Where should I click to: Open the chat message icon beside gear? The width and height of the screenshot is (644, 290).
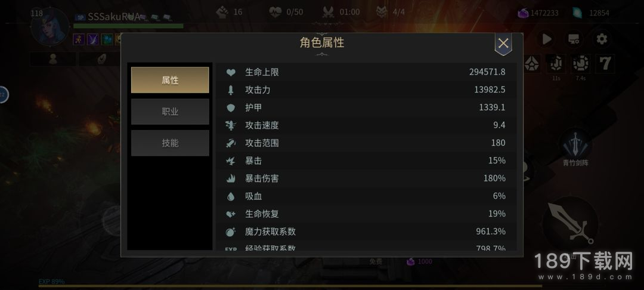click(574, 39)
